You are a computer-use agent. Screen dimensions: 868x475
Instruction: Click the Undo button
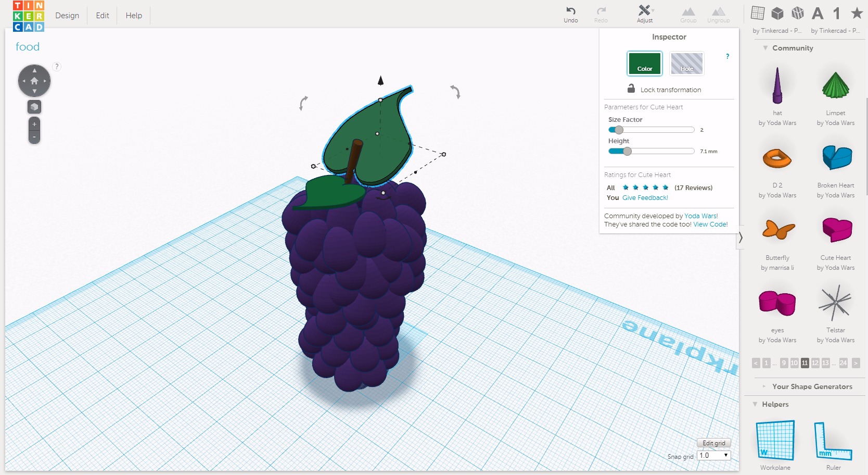point(571,15)
